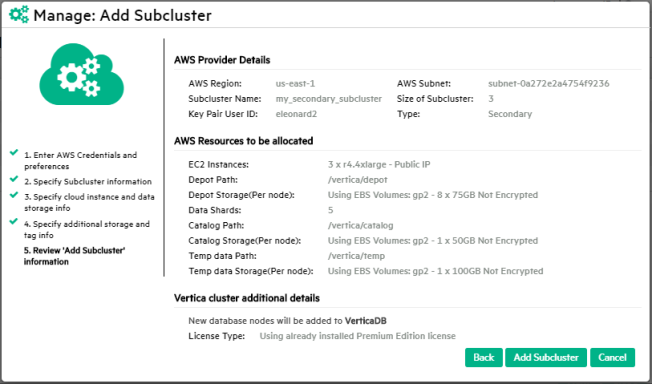Click the Type value Secondary
Screen dimensions: 652x384
pos(510,114)
